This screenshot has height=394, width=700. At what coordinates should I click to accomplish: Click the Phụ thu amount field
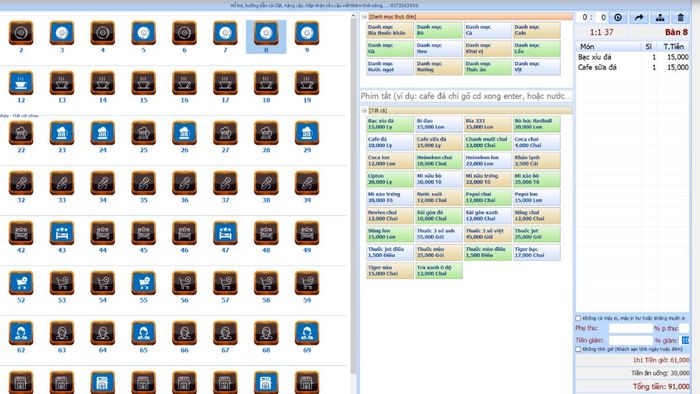coord(630,328)
